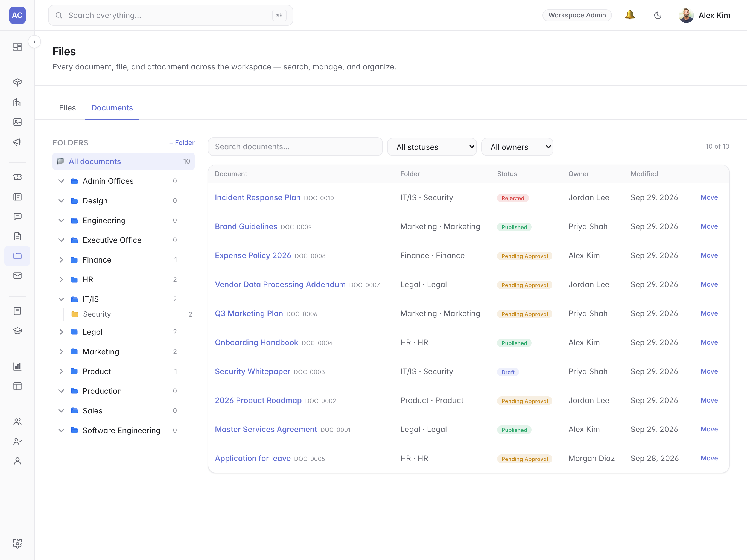Open the list panel sidebar icon
Screen dimensions: 747x560
[17, 197]
